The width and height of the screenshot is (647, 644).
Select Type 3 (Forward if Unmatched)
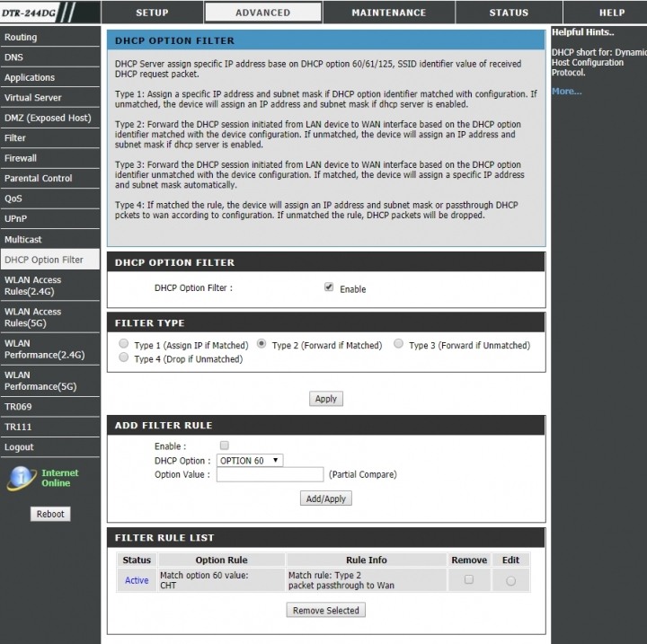point(398,343)
